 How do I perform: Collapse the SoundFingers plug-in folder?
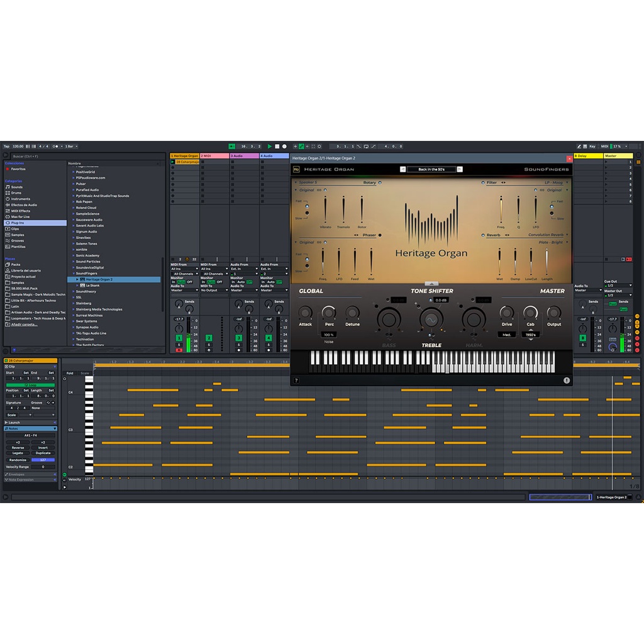74,274
